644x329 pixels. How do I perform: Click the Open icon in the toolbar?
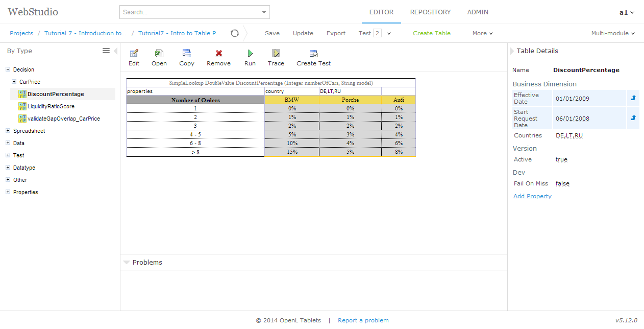pyautogui.click(x=159, y=56)
